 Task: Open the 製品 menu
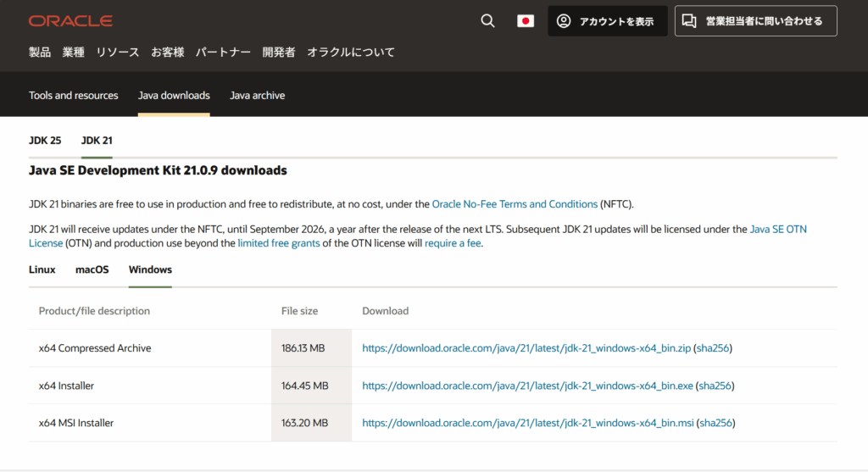[x=40, y=53]
